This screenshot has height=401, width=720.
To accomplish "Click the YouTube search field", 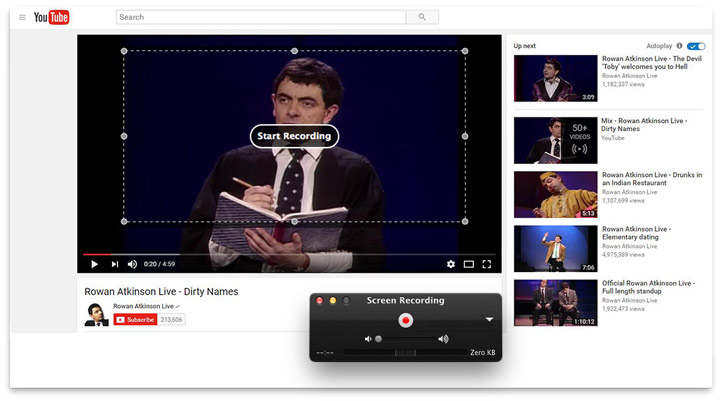I will pyautogui.click(x=261, y=17).
